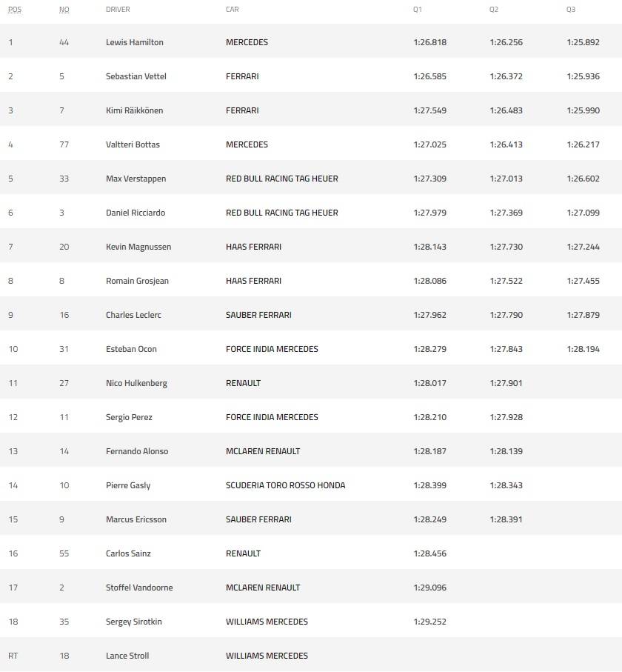Viewport: 622px width, 672px height.
Task: Click Charles Leclerc's name
Action: tap(133, 315)
